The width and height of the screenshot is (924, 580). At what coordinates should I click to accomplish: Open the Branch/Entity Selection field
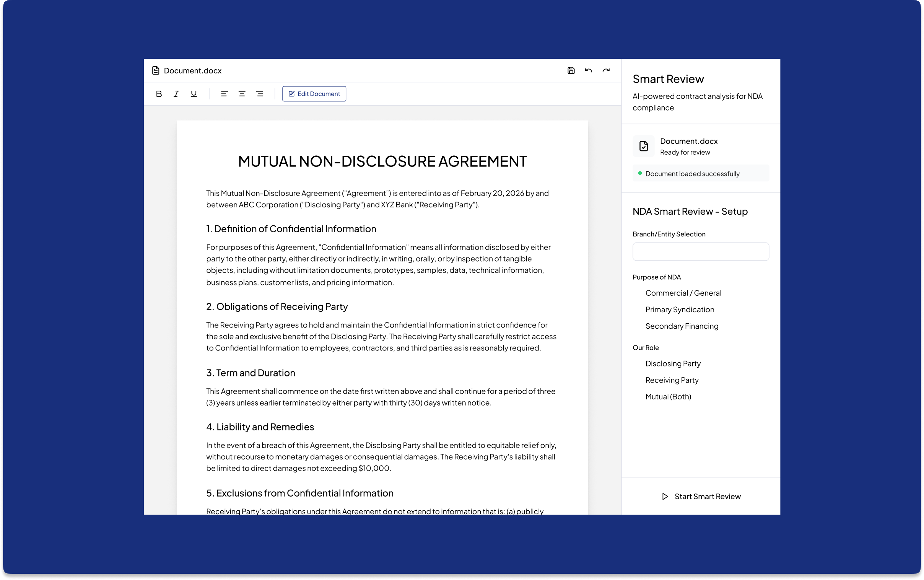pos(701,252)
